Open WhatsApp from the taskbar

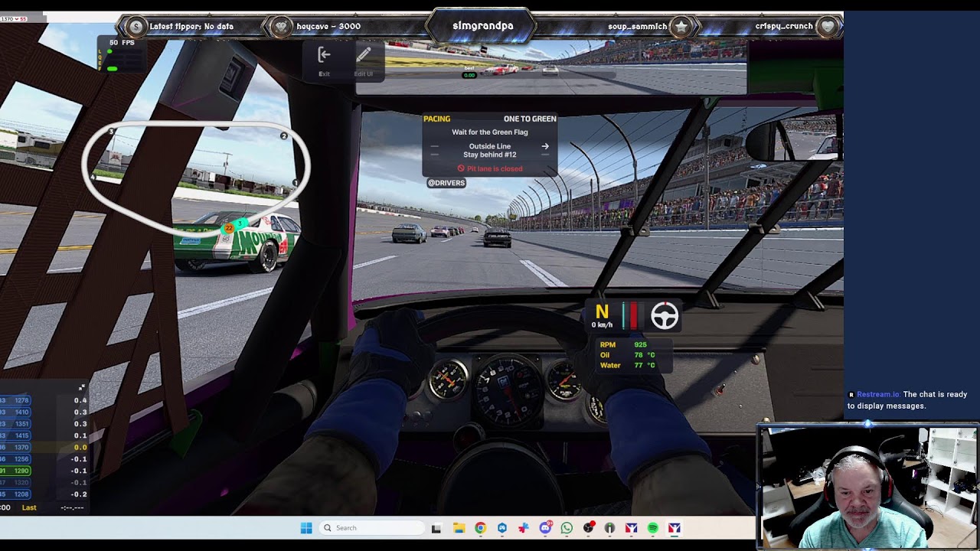(567, 528)
